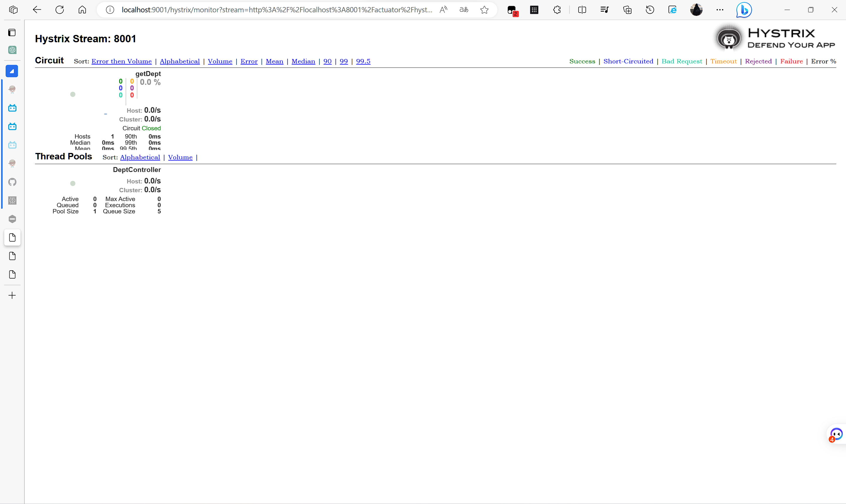Add new vertical tab plus
The image size is (846, 504).
click(x=12, y=296)
